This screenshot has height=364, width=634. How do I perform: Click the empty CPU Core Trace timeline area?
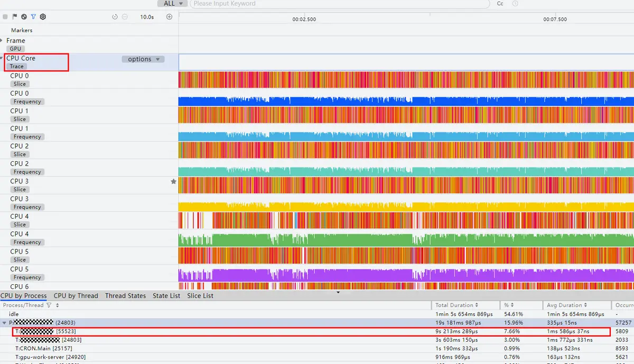tap(406, 62)
